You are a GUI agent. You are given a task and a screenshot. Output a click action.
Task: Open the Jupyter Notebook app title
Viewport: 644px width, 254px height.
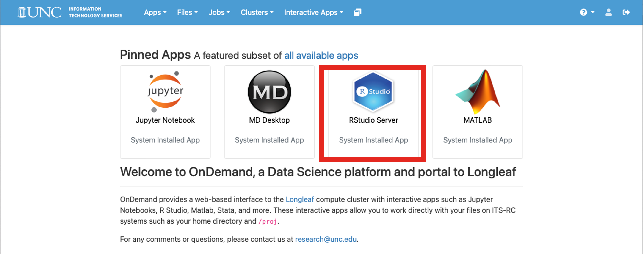pyautogui.click(x=165, y=120)
